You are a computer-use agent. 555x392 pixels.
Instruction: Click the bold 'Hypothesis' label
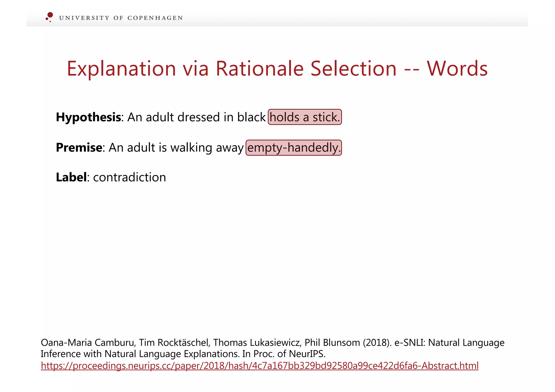[88, 117]
